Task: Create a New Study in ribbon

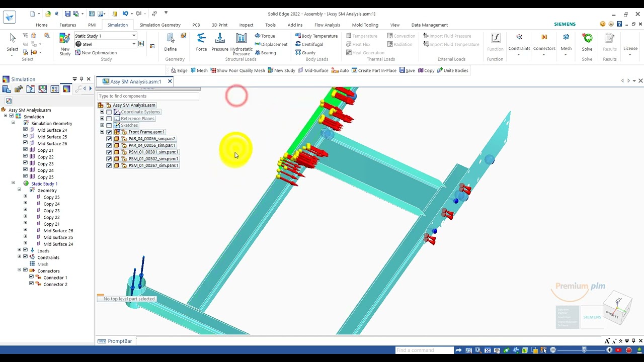Action: (x=65, y=44)
